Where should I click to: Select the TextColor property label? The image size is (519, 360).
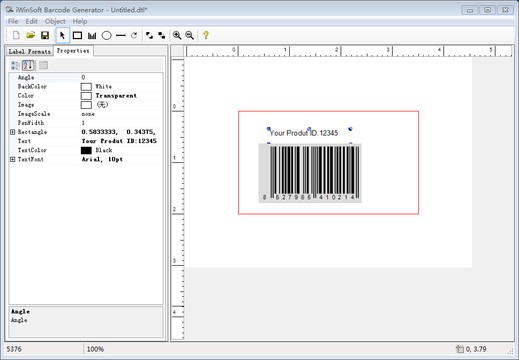pyautogui.click(x=32, y=150)
